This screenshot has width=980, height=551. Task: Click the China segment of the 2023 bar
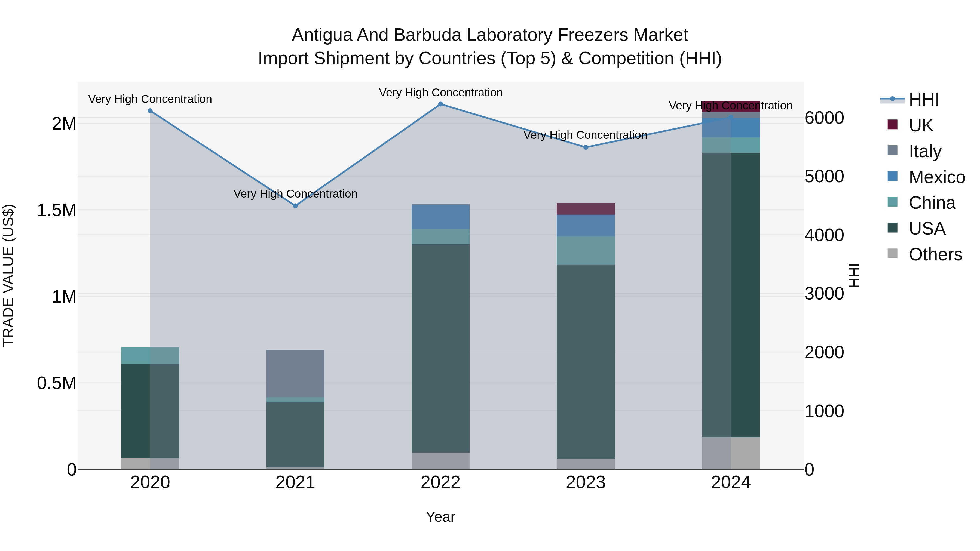[x=586, y=251]
